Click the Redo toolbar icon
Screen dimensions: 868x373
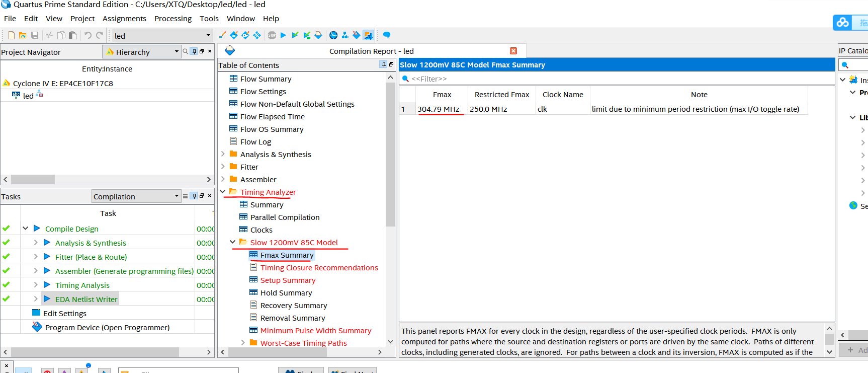click(100, 35)
